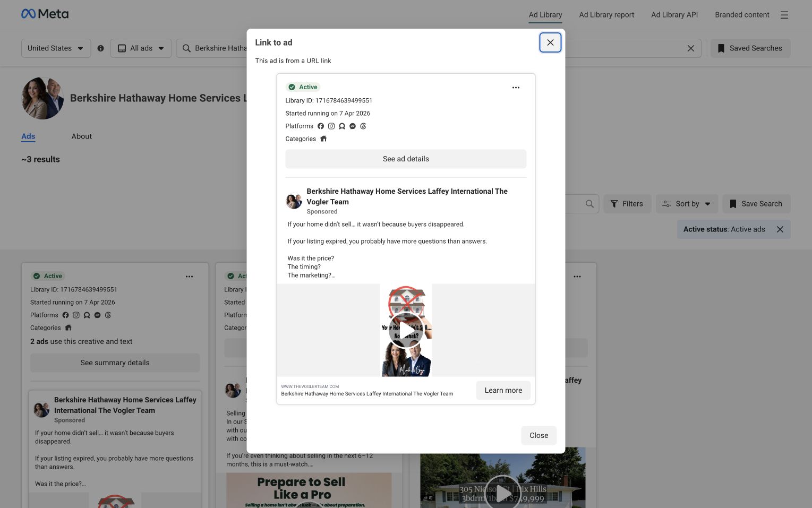Click the Close button at dialog bottom

pyautogui.click(x=539, y=435)
